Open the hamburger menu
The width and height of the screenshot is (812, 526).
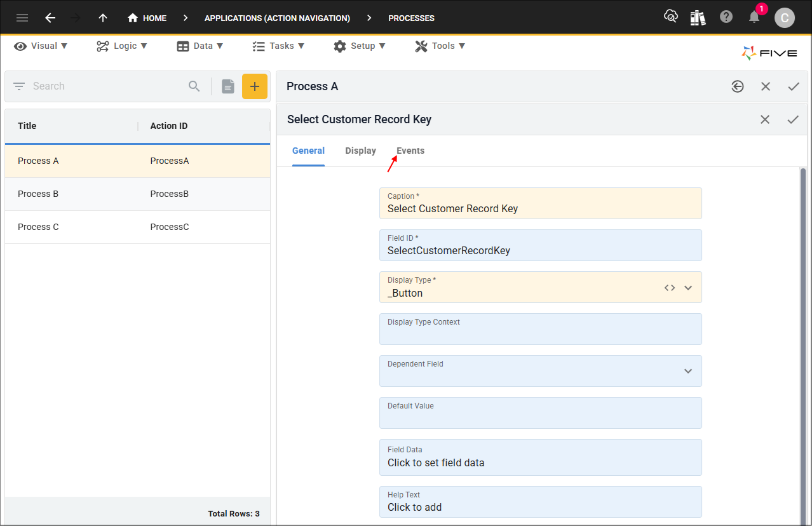pyautogui.click(x=22, y=18)
